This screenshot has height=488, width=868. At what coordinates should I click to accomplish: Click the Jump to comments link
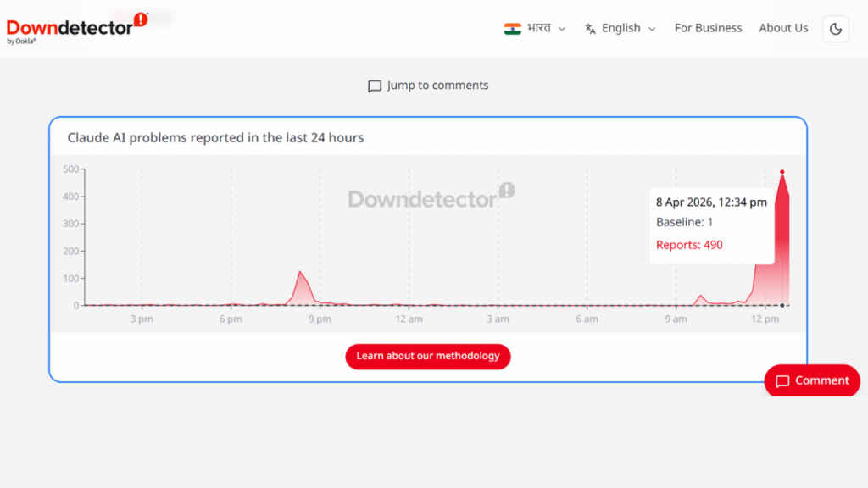point(437,86)
